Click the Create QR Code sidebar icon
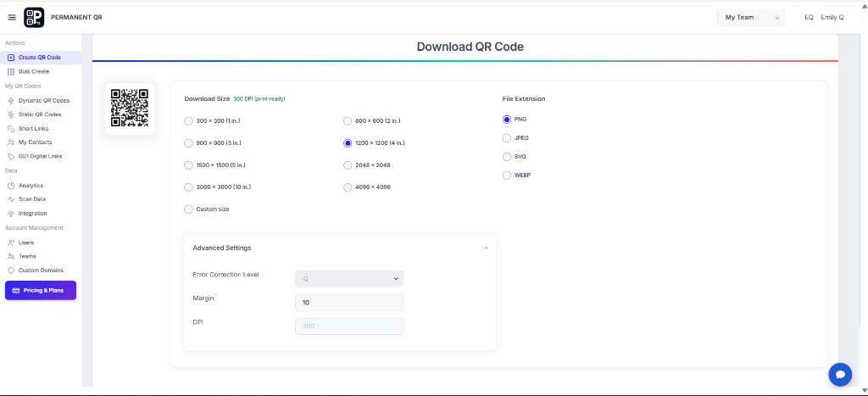The width and height of the screenshot is (868, 396). click(x=11, y=58)
